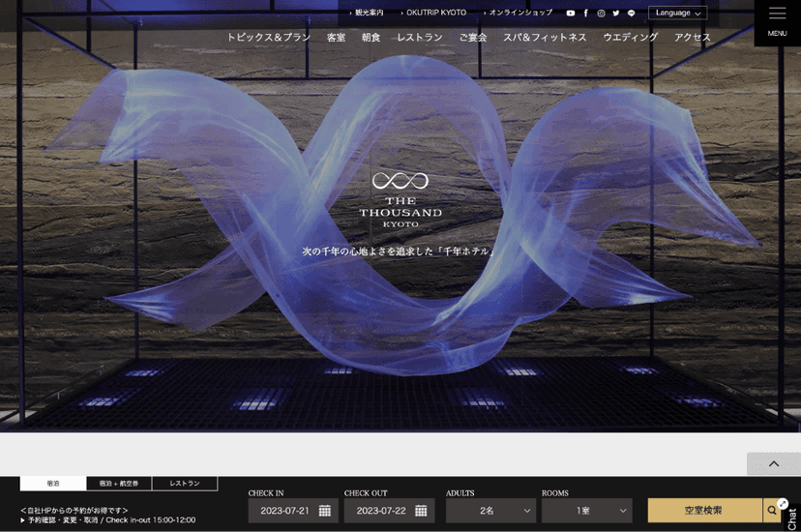Expand the chat widget icon
Screen dimensions: 801x532
(x=783, y=504)
